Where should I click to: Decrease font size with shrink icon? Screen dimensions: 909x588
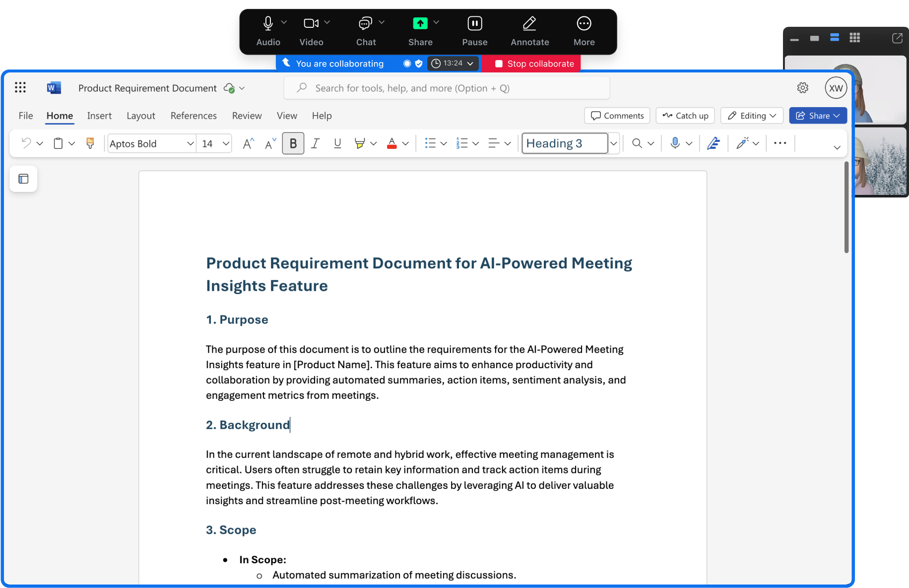point(270,143)
